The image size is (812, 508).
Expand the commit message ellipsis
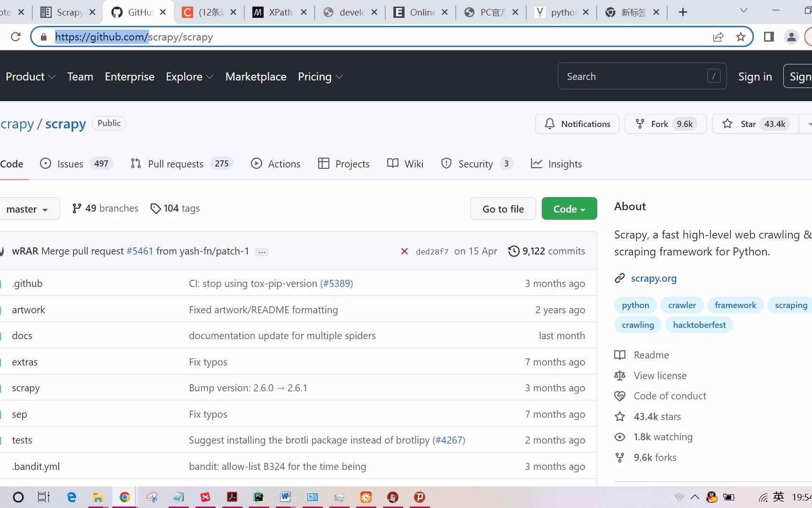(262, 252)
